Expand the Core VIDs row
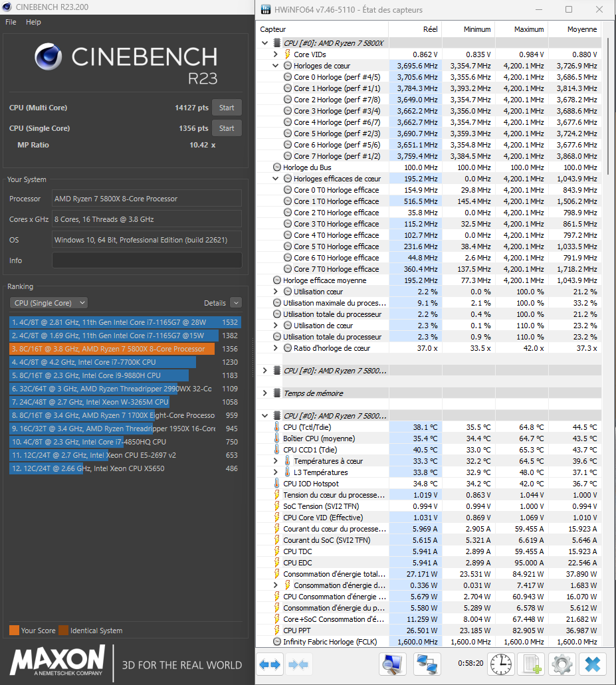Screen dimensions: 616x685 275,54
